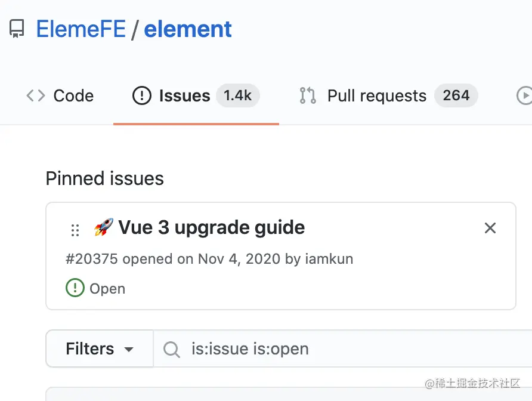Click the Code angle-brackets icon
Viewport: 532px width, 401px height.
click(x=36, y=95)
